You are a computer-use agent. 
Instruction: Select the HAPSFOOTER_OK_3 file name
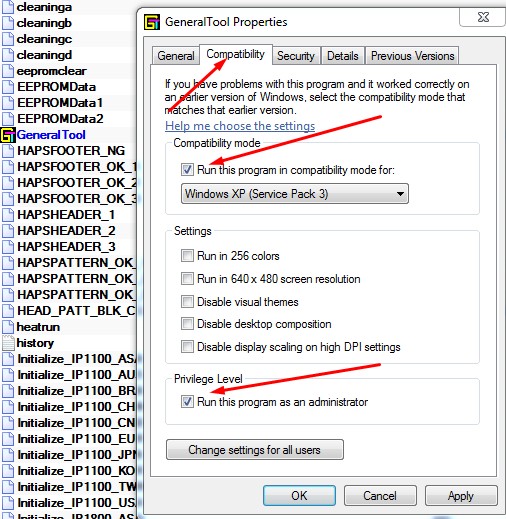point(77,199)
